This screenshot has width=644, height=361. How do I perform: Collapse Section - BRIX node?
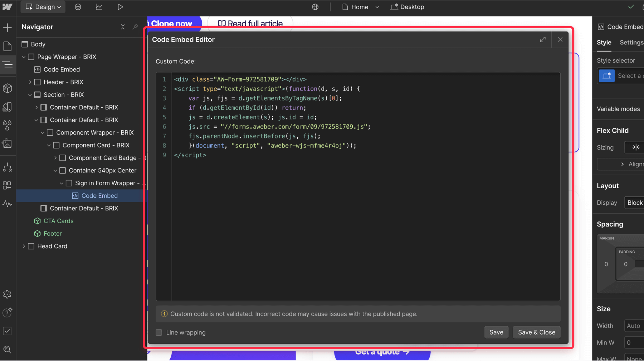[30, 95]
